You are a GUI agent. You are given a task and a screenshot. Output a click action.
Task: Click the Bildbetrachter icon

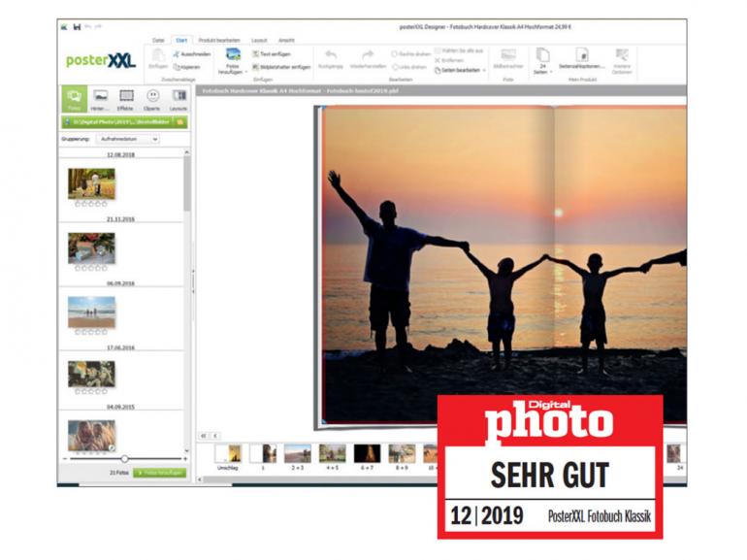[508, 54]
